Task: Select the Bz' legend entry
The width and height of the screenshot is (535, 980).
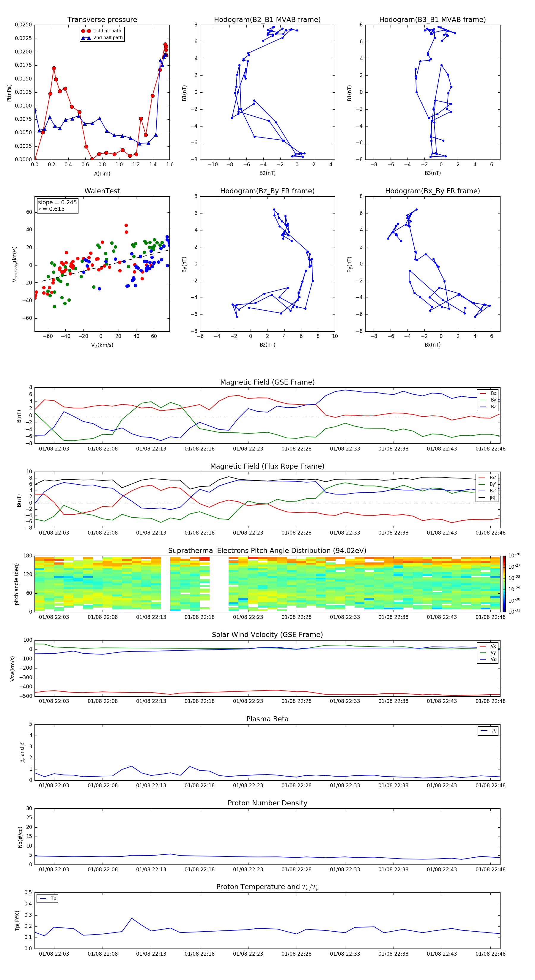Action: click(487, 491)
